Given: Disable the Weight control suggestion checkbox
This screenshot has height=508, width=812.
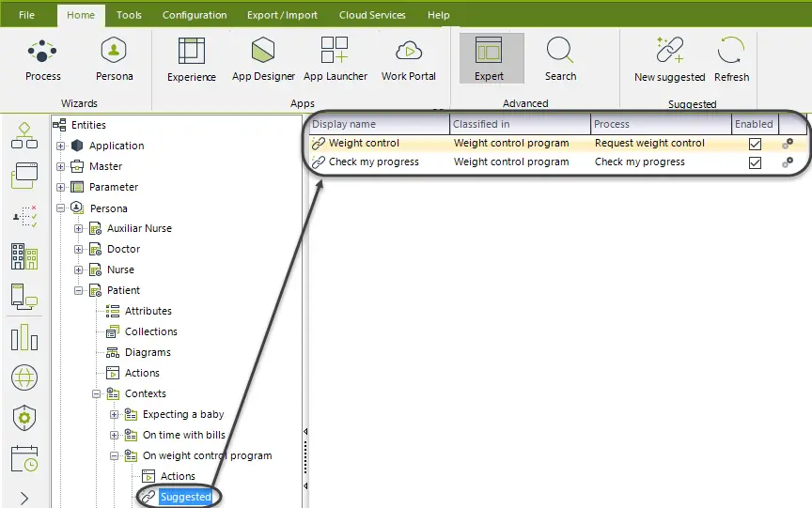Looking at the screenshot, I should click(x=755, y=144).
